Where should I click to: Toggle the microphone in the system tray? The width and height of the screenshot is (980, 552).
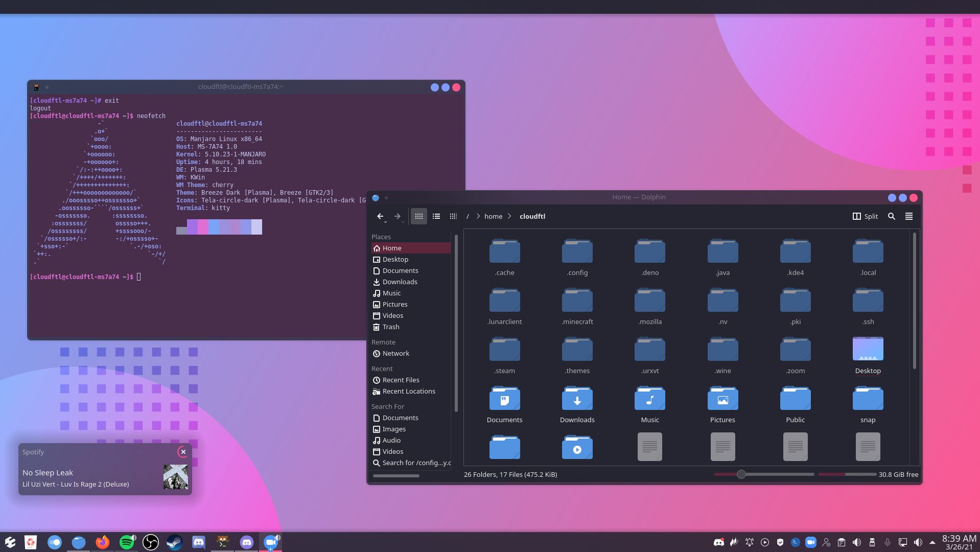coord(887,542)
